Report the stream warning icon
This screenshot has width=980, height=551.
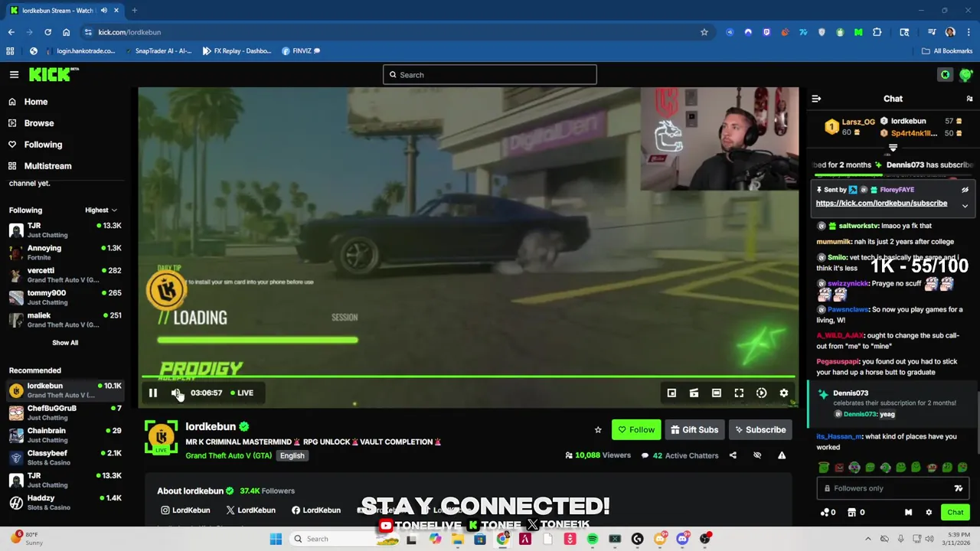tap(782, 455)
